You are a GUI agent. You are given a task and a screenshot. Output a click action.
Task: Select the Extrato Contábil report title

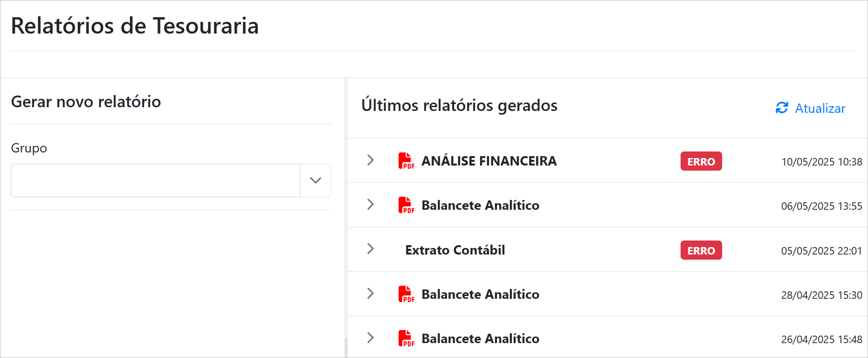click(455, 250)
